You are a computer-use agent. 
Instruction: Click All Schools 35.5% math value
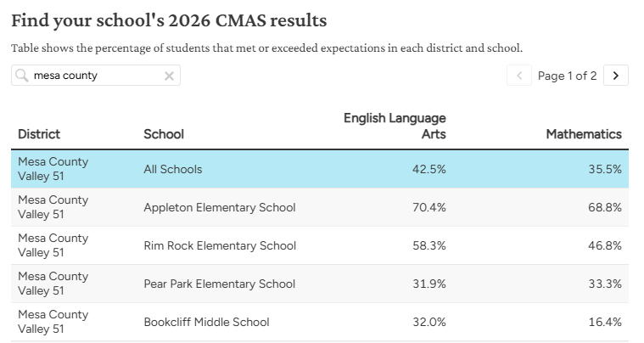[x=605, y=169]
